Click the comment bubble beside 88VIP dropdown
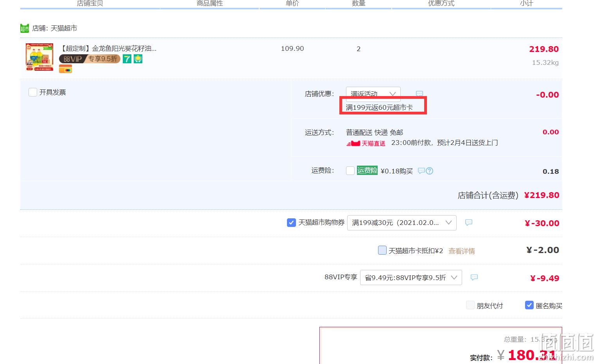 coord(474,278)
